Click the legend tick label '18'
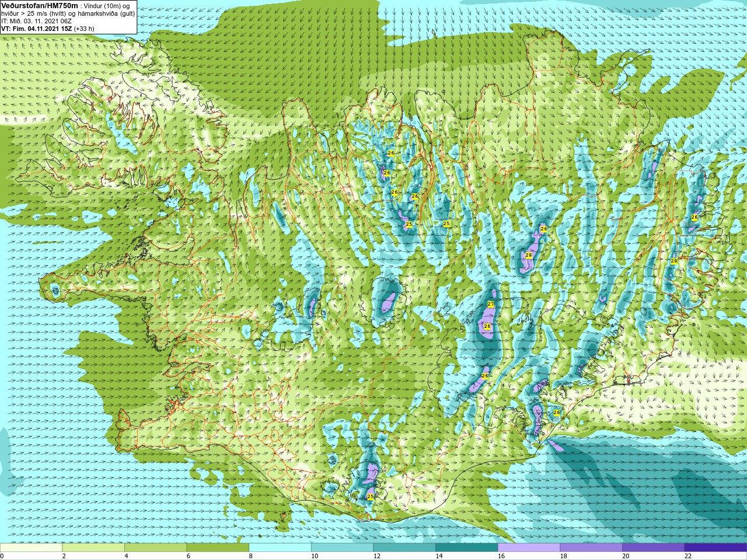 pos(564,556)
